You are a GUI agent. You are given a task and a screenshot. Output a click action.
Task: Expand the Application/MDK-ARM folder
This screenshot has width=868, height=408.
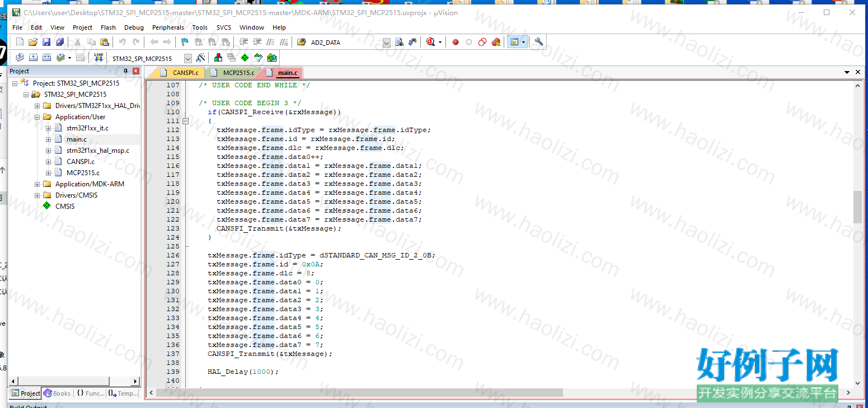pos(37,184)
